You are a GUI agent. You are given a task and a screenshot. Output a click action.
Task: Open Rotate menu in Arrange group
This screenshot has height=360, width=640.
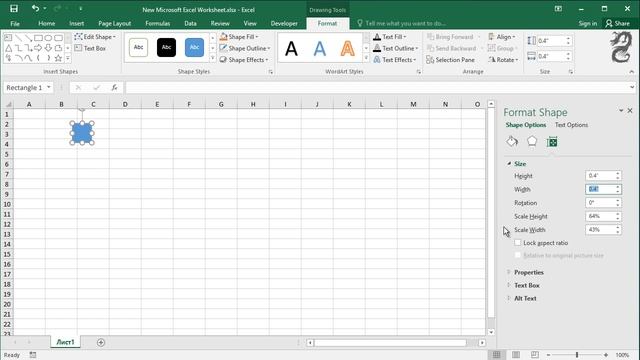point(503,60)
